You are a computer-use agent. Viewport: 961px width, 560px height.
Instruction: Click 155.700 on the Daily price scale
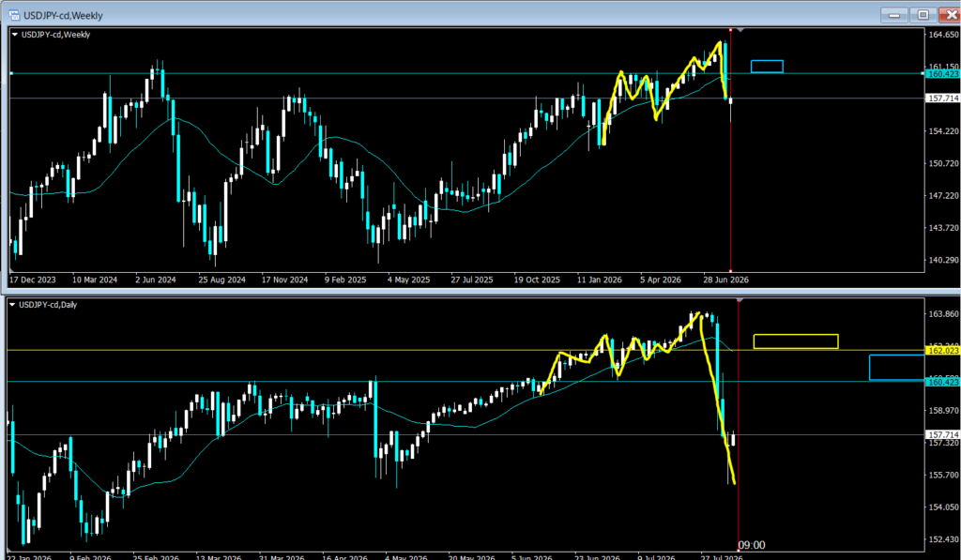tap(943, 475)
